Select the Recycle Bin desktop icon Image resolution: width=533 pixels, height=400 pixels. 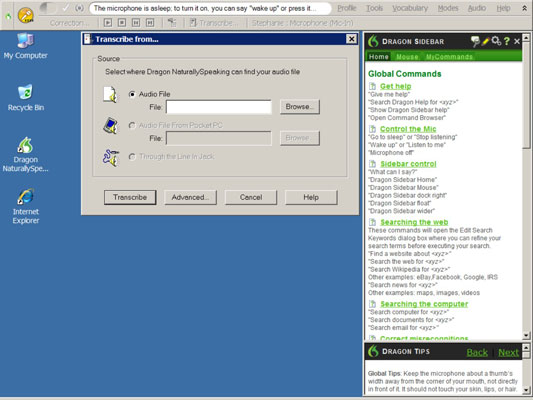[26, 98]
